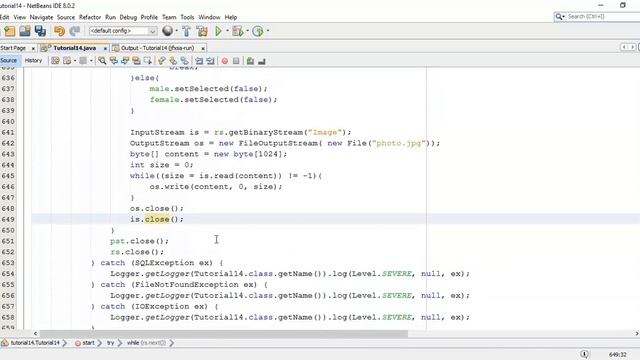The height and width of the screenshot is (360, 640).
Task: Click the try breadcrumb
Action: pos(111,343)
